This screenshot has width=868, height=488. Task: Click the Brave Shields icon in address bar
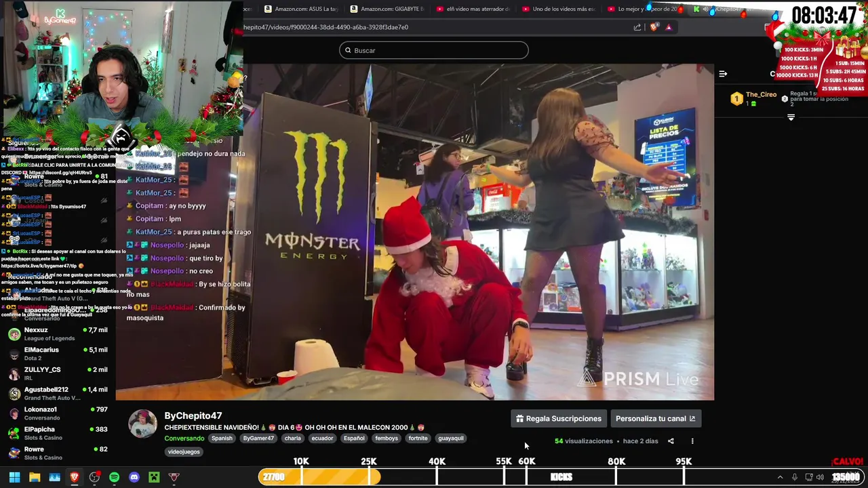pyautogui.click(x=654, y=27)
